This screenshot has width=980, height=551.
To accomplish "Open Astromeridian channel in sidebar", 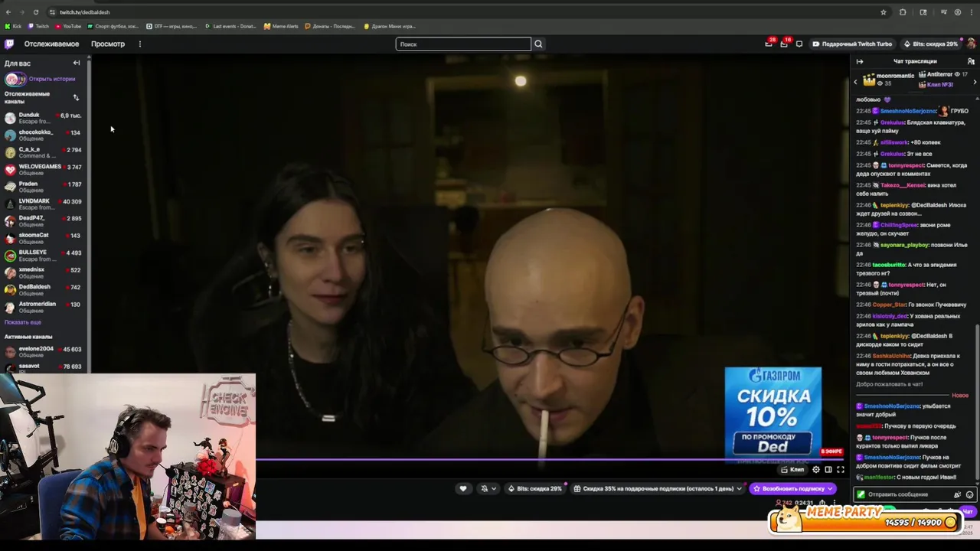I will tap(43, 307).
